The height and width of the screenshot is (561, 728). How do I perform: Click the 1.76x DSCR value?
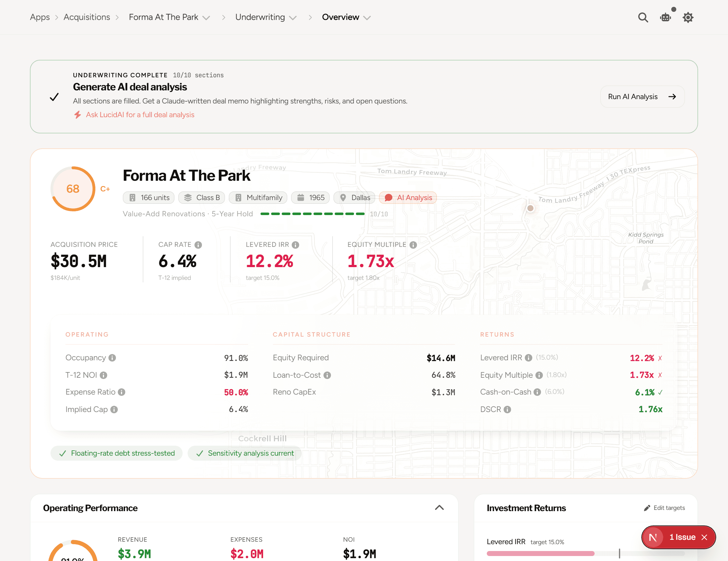click(650, 409)
